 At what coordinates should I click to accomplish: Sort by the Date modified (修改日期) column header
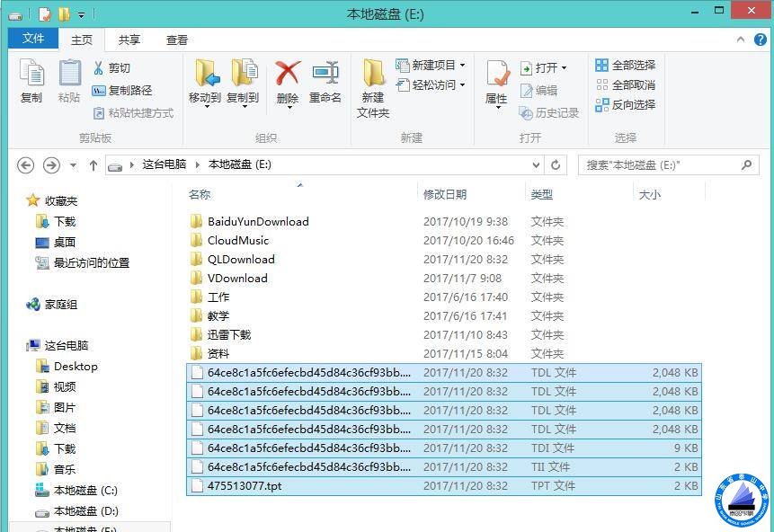coord(445,195)
